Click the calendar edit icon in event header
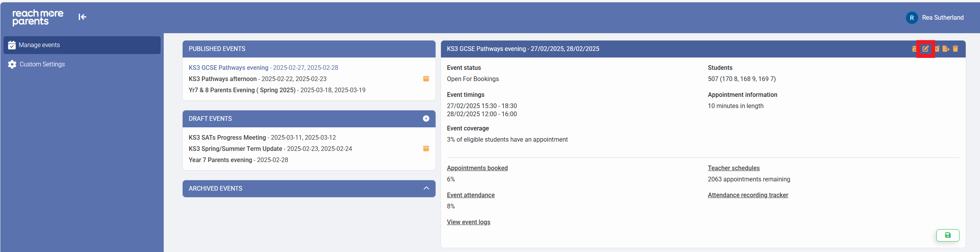The width and height of the screenshot is (980, 252). (x=914, y=49)
